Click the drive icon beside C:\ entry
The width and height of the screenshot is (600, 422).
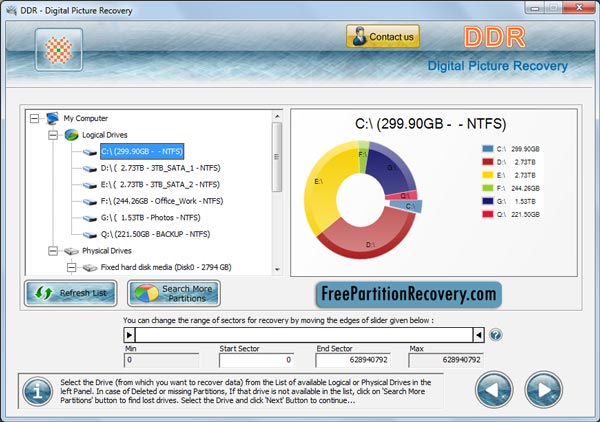[x=90, y=152]
